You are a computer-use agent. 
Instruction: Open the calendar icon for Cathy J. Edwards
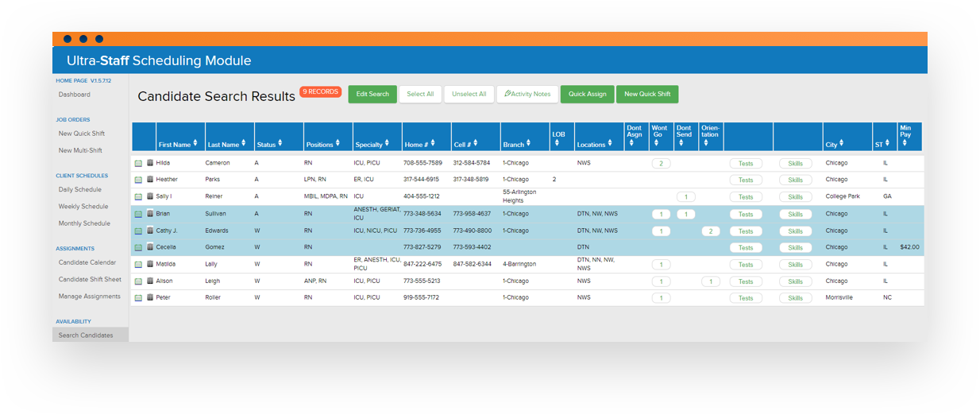click(x=138, y=231)
